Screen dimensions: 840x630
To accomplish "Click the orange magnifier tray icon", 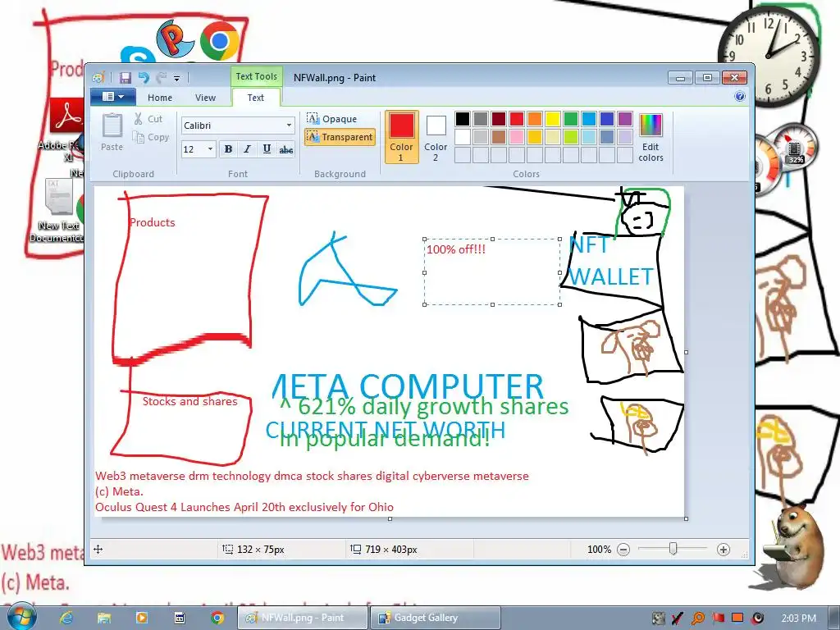I will 698,619.
